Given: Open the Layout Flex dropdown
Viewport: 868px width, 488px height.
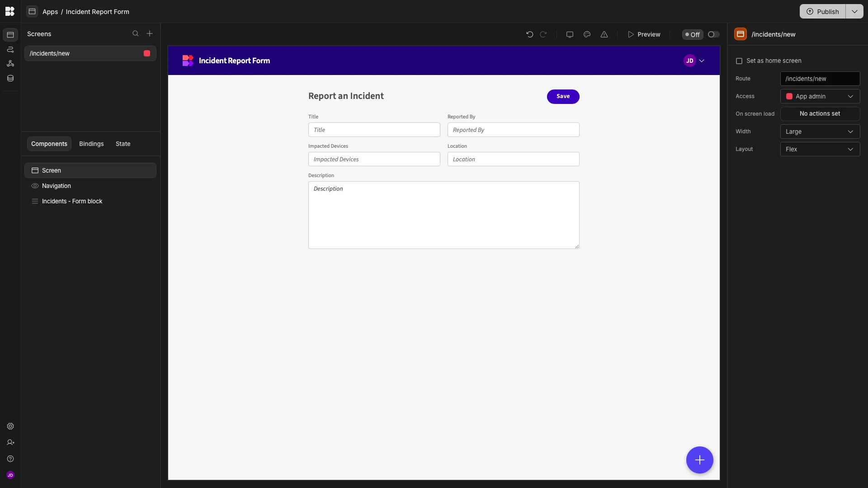Looking at the screenshot, I should point(820,149).
